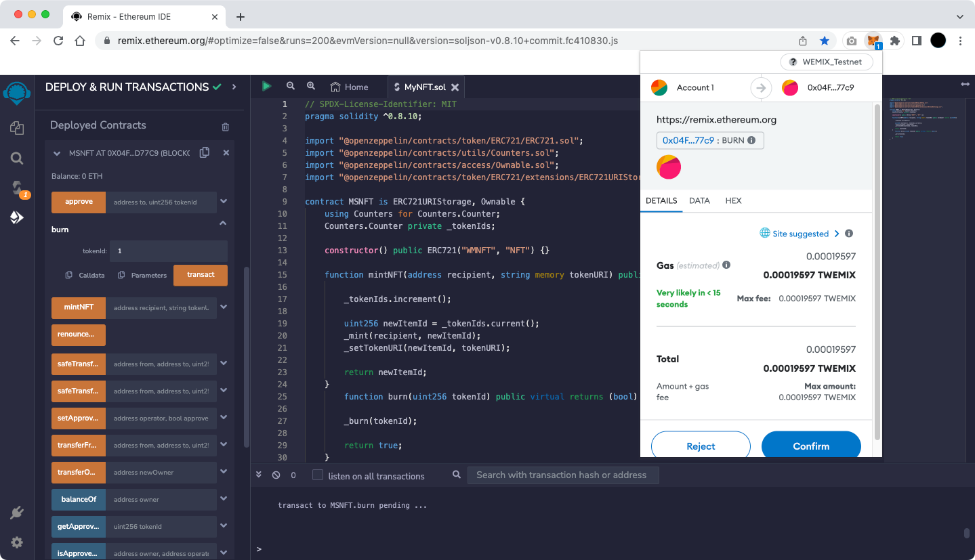Clear the terminal console icon
The height and width of the screenshot is (560, 975).
pyautogui.click(x=276, y=475)
